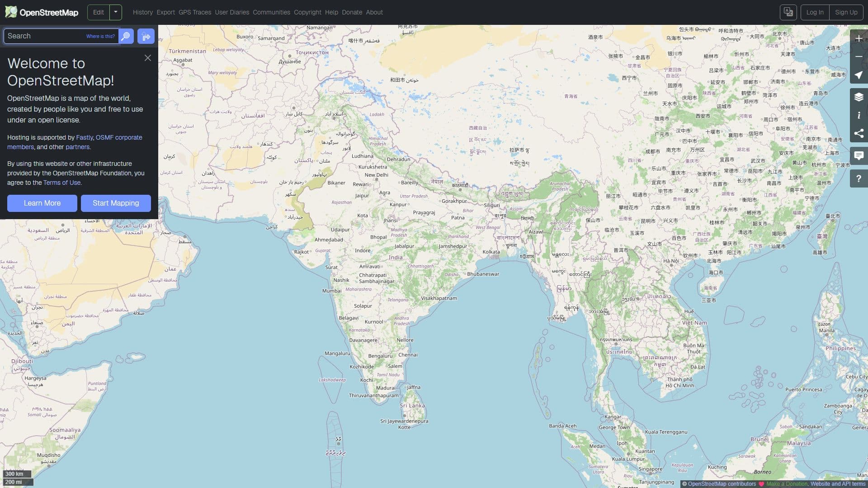
Task: Open the OSMF corporate members link
Action: (75, 142)
